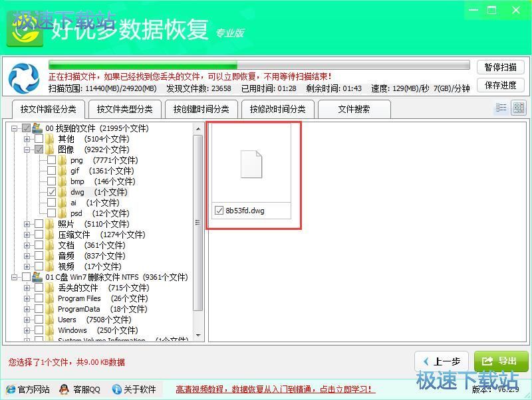Collapse the 01 C盘 Win7 tree node
The image size is (532, 400).
14,277
